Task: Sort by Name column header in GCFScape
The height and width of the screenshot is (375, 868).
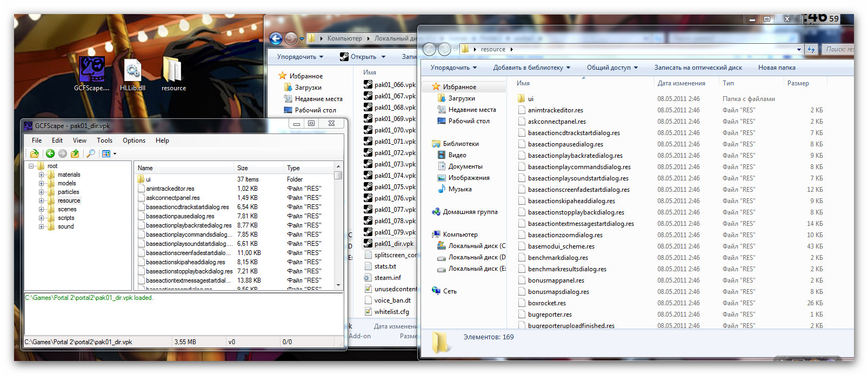Action: pos(184,168)
